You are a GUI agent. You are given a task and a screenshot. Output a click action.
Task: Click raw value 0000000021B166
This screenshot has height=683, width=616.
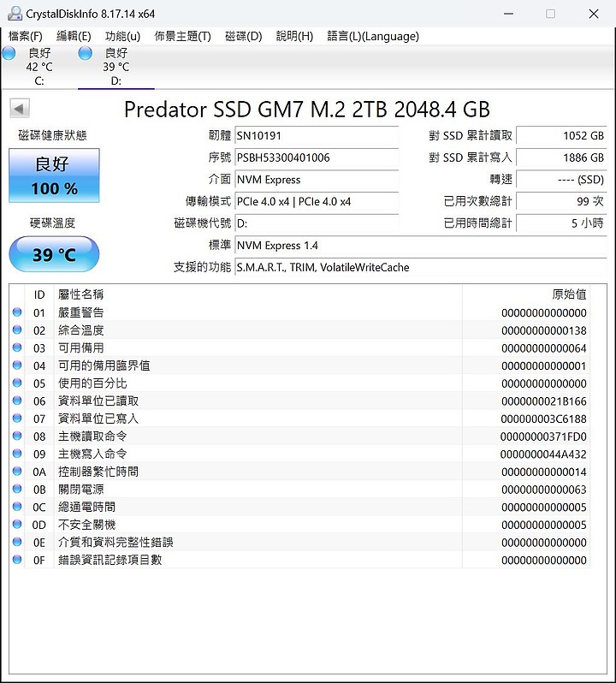(x=544, y=401)
